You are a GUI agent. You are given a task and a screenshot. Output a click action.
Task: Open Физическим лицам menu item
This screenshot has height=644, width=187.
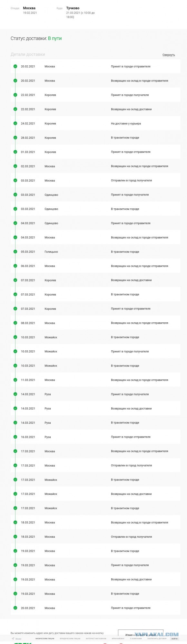[x=45, y=639]
